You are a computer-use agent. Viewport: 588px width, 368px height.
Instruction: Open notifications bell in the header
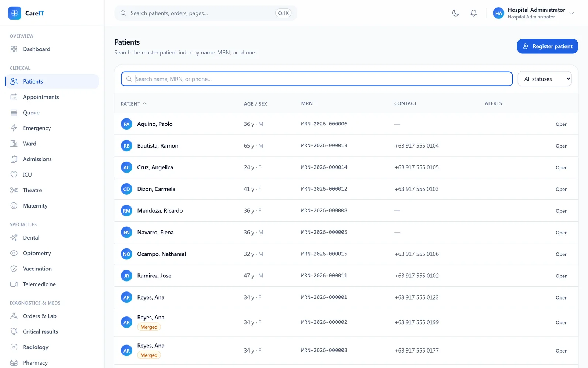(x=474, y=13)
